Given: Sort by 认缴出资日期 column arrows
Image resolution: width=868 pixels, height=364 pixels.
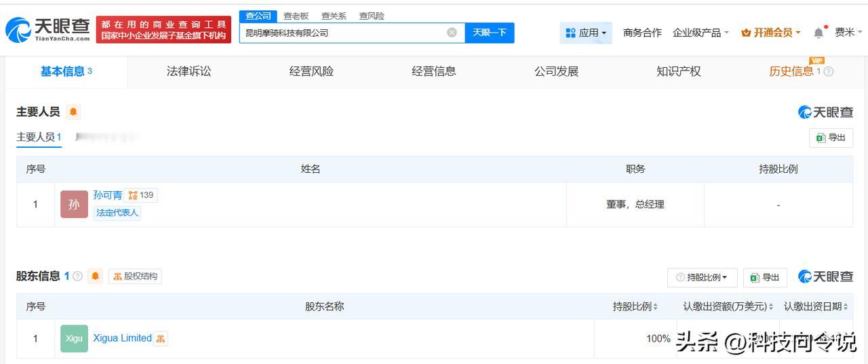Looking at the screenshot, I should click(x=846, y=307).
